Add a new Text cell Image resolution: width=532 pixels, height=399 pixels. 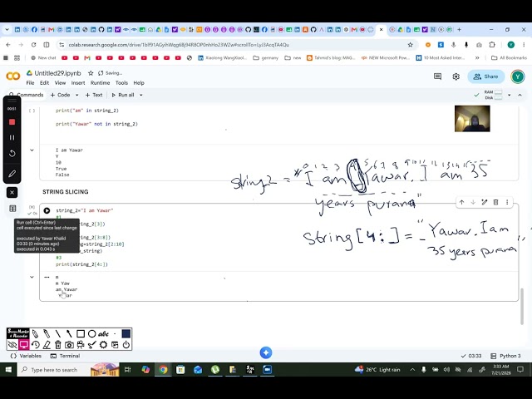click(x=94, y=95)
